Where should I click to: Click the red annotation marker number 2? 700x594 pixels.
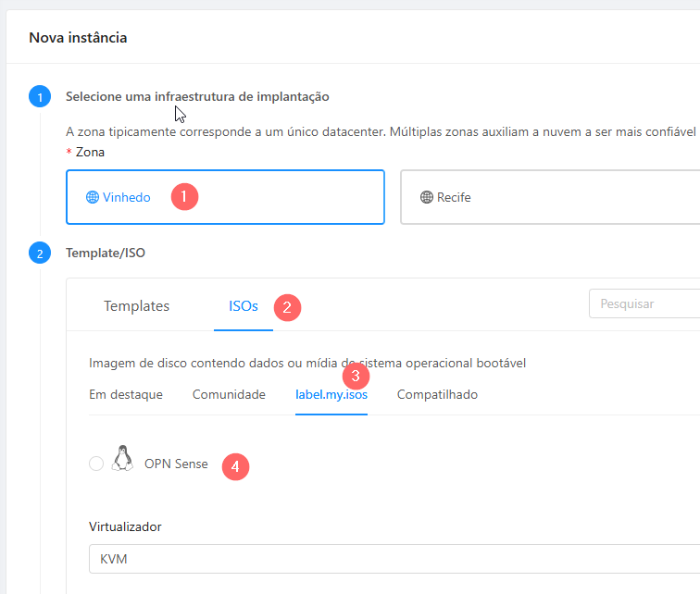tap(287, 307)
